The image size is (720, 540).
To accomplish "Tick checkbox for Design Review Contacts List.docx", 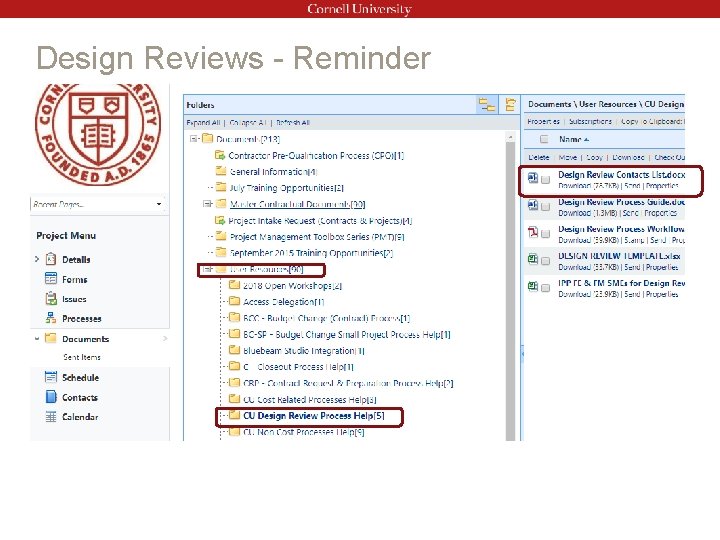I will click(546, 180).
